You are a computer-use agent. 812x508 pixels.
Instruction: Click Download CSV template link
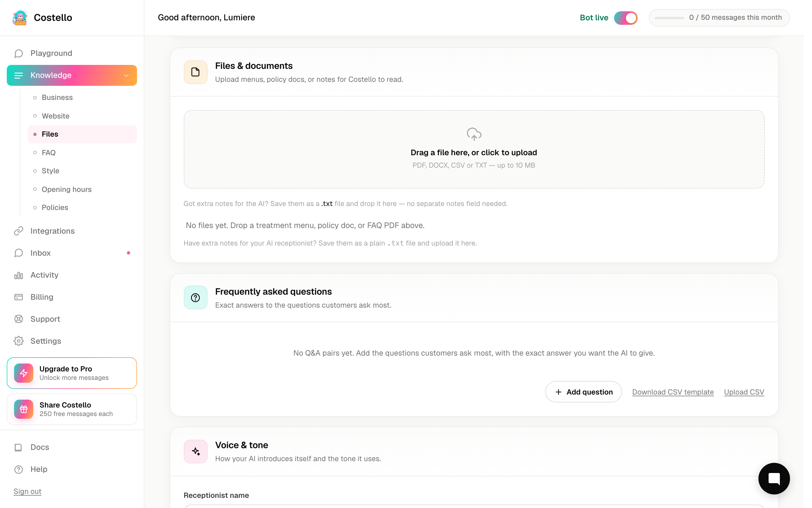673,392
